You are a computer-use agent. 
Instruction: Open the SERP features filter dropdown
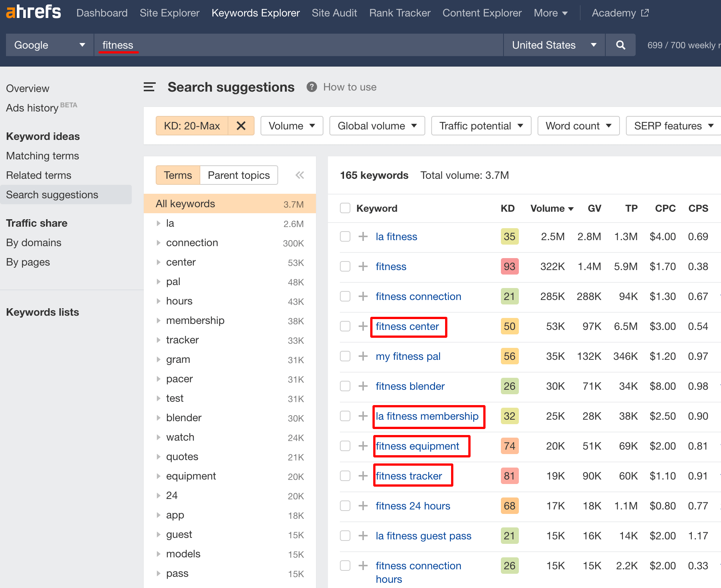click(673, 126)
